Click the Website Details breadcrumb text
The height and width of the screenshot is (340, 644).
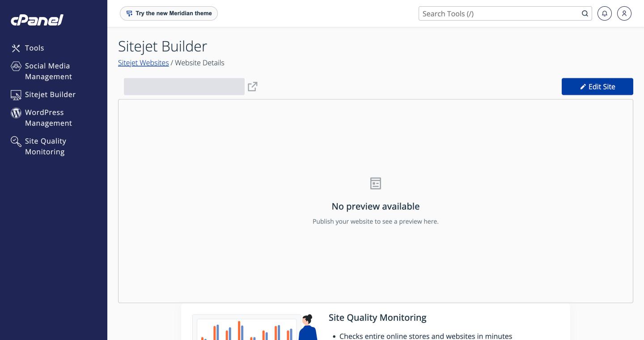coord(199,63)
